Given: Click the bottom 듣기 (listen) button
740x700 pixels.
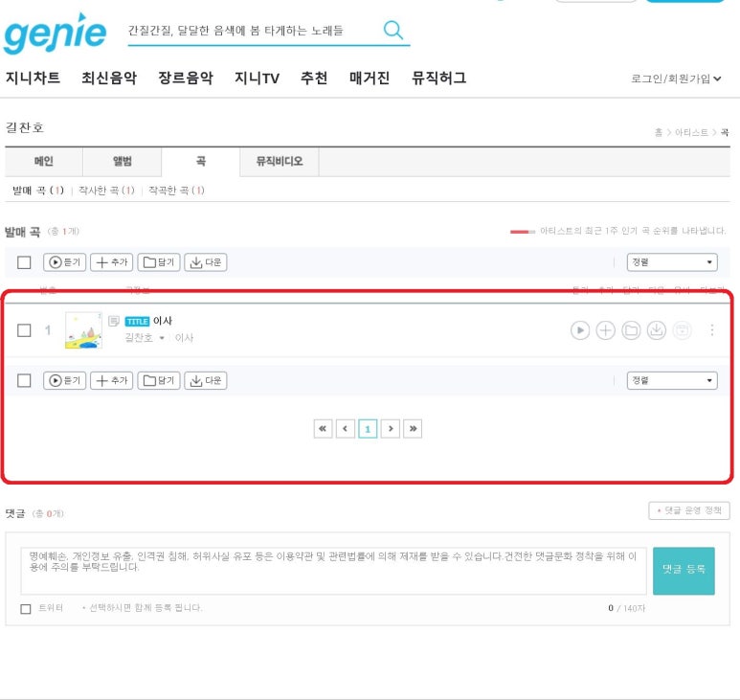Looking at the screenshot, I should point(65,380).
